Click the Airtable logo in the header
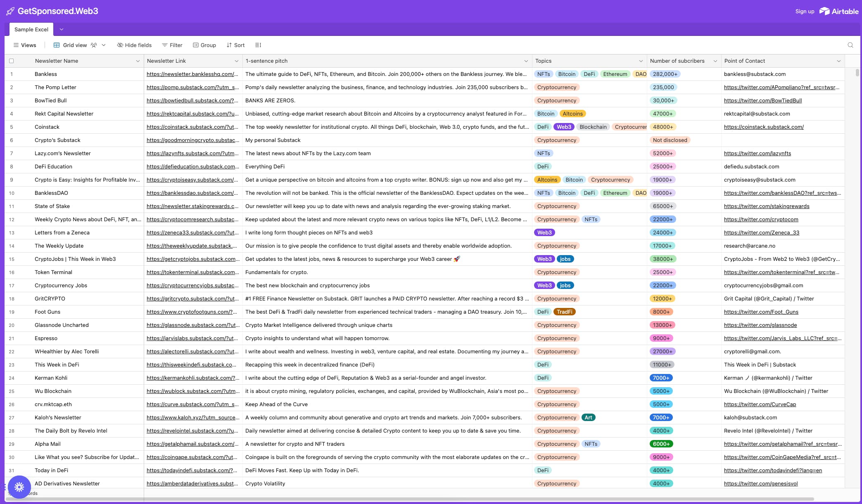Viewport: 862px width, 504px height. 839,11
